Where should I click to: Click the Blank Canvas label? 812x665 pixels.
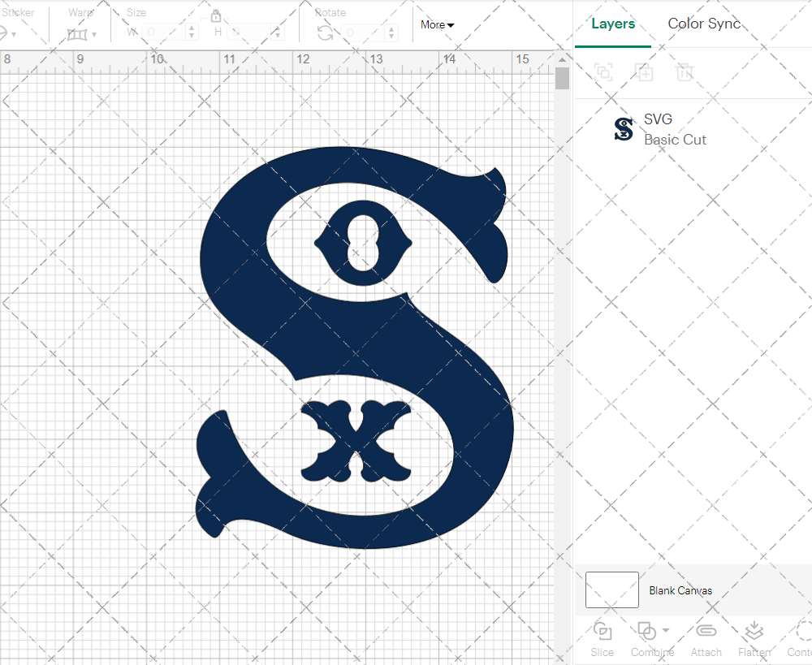[x=680, y=590]
